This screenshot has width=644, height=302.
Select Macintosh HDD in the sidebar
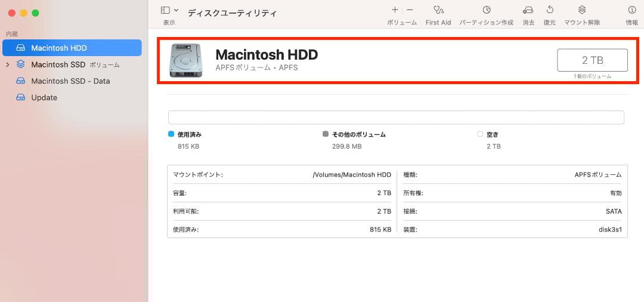pos(72,48)
